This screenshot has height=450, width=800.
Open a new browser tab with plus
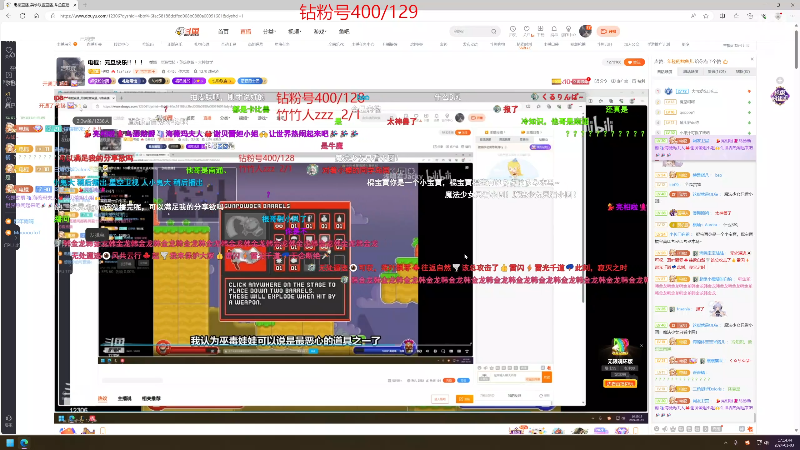[85, 5]
